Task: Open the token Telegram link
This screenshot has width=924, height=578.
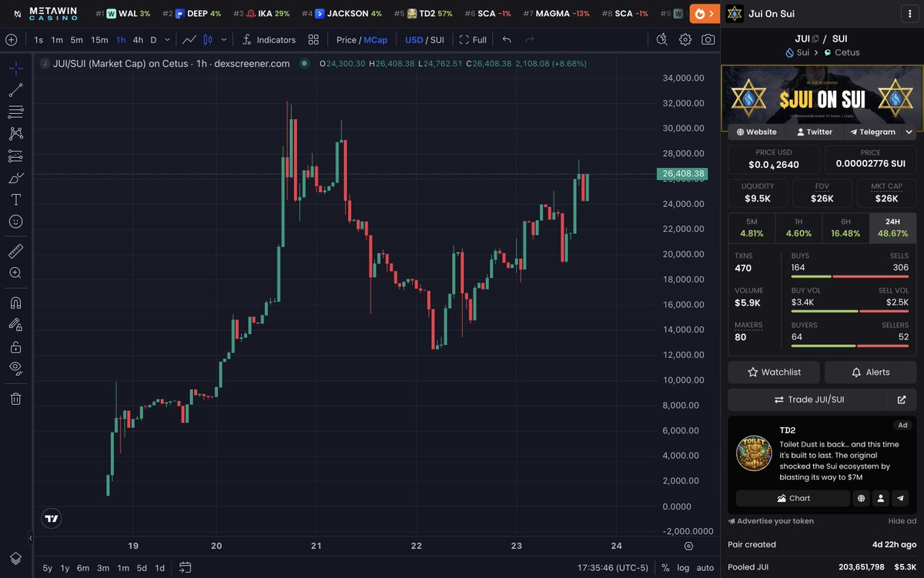Action: [x=872, y=132]
